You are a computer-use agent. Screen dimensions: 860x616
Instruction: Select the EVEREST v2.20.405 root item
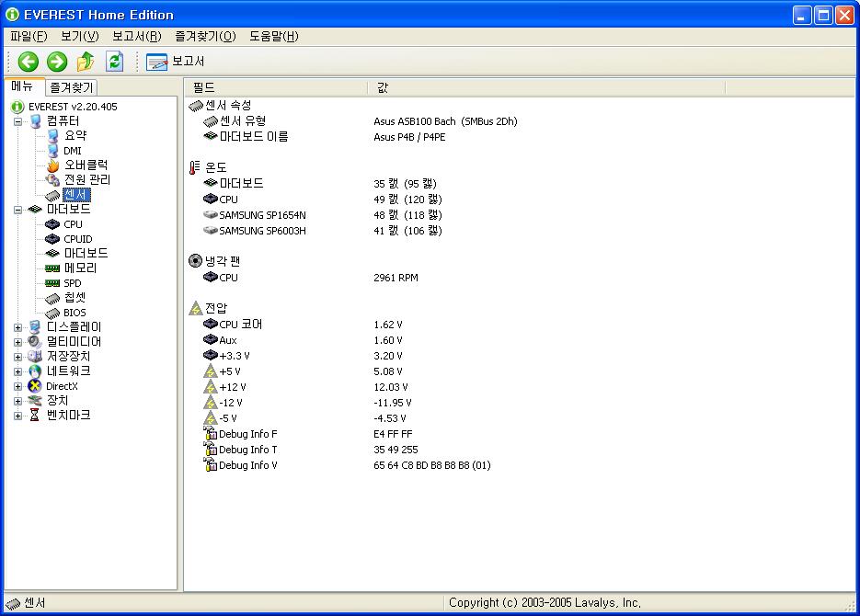pyautogui.click(x=73, y=107)
